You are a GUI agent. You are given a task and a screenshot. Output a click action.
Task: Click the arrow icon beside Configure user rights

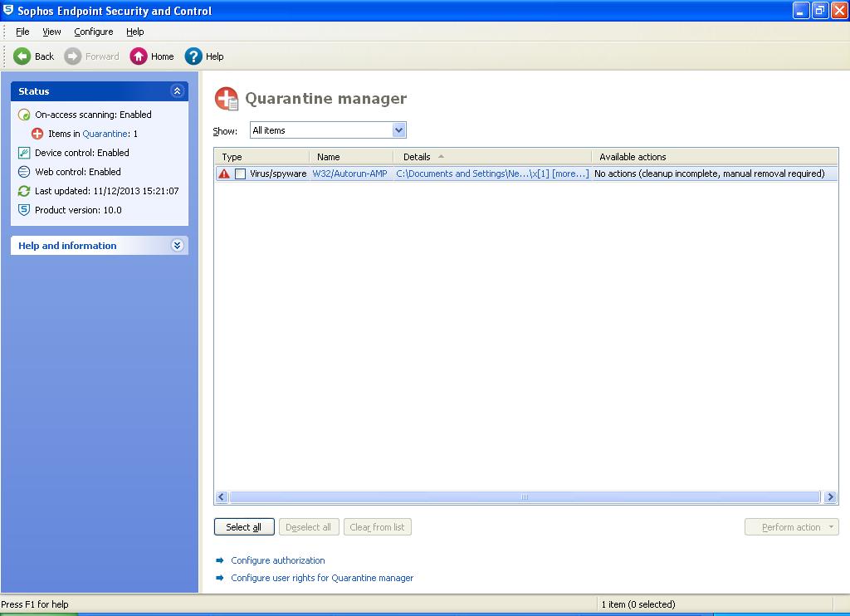219,578
